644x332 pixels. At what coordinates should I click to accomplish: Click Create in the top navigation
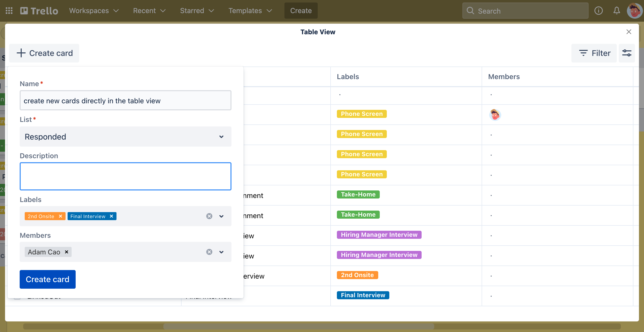(300, 11)
